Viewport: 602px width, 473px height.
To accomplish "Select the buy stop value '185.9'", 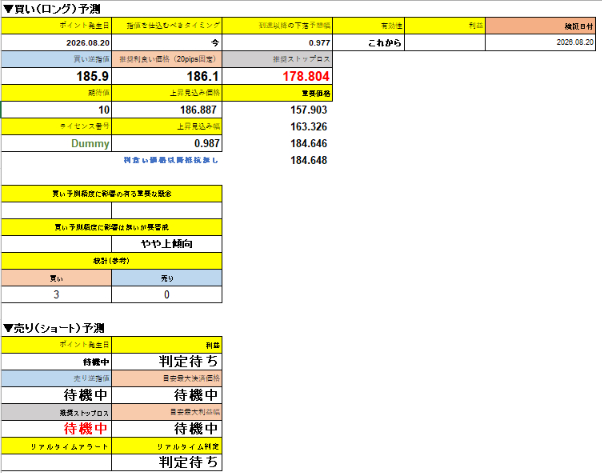I will pos(56,76).
